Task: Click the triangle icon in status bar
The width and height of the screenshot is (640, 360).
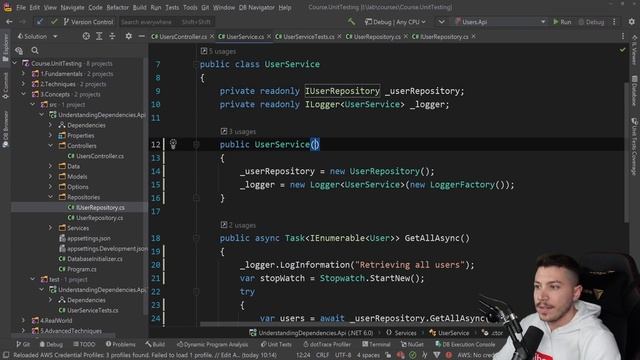Action: [436, 355]
